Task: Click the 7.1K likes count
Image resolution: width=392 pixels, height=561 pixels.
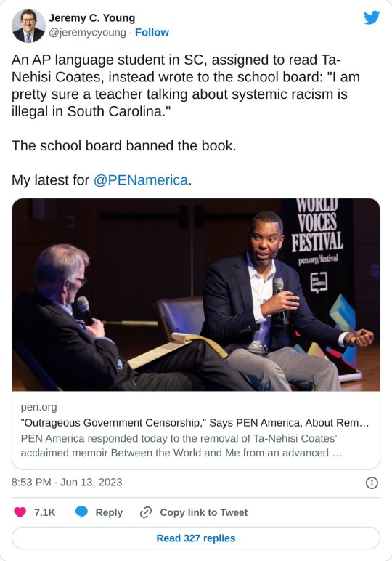Action: (45, 513)
